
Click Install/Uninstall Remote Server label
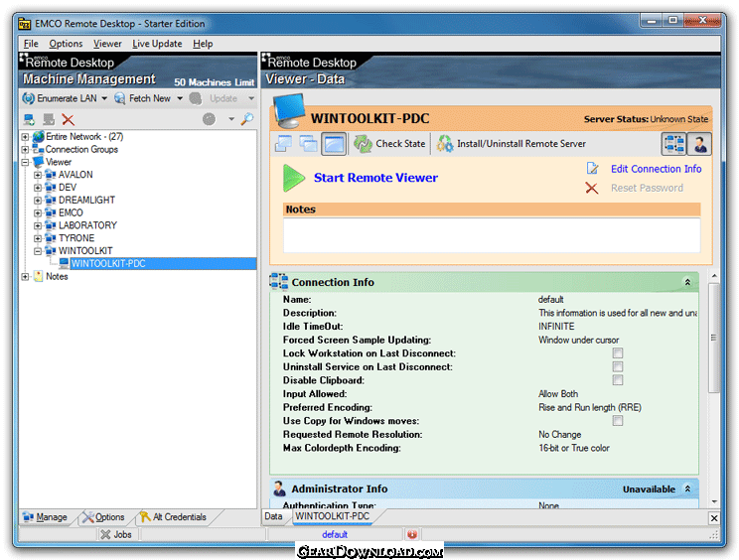521,144
